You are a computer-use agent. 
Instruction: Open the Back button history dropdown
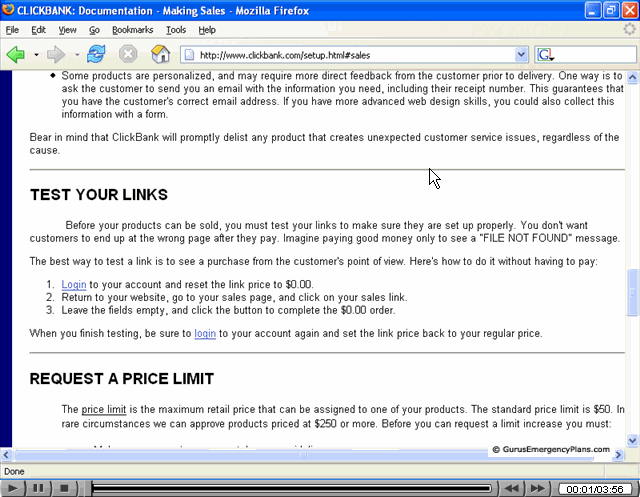pyautogui.click(x=36, y=55)
